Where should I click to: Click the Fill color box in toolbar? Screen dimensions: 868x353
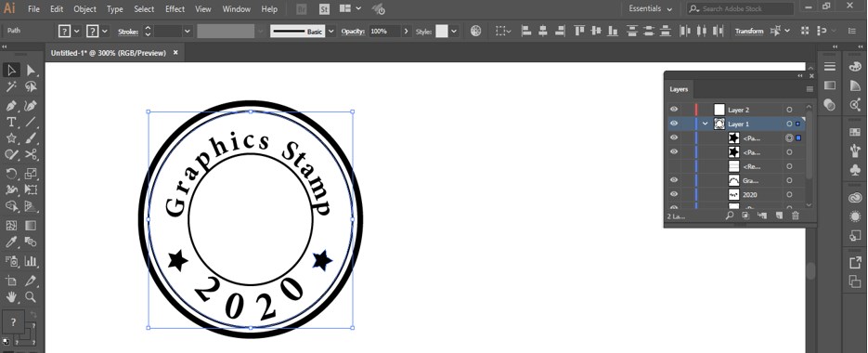[x=13, y=322]
